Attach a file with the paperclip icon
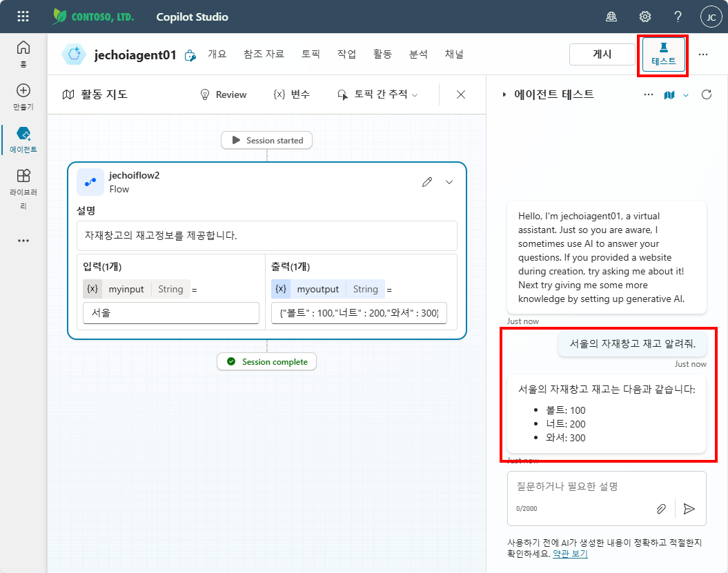This screenshot has width=728, height=573. 661,509
